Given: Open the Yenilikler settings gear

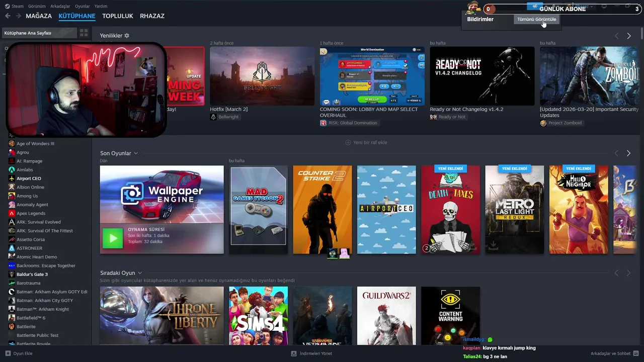Looking at the screenshot, I should click(127, 36).
